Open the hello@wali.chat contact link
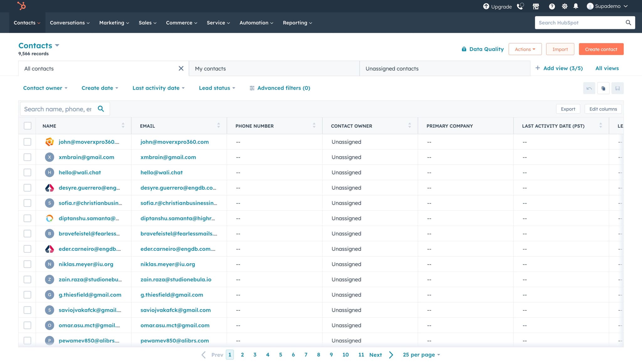This screenshot has height=364, width=642. (x=80, y=172)
